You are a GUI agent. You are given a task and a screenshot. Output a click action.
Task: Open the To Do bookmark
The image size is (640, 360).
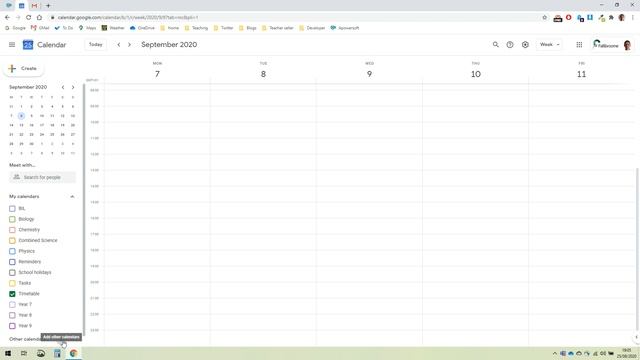point(64,28)
